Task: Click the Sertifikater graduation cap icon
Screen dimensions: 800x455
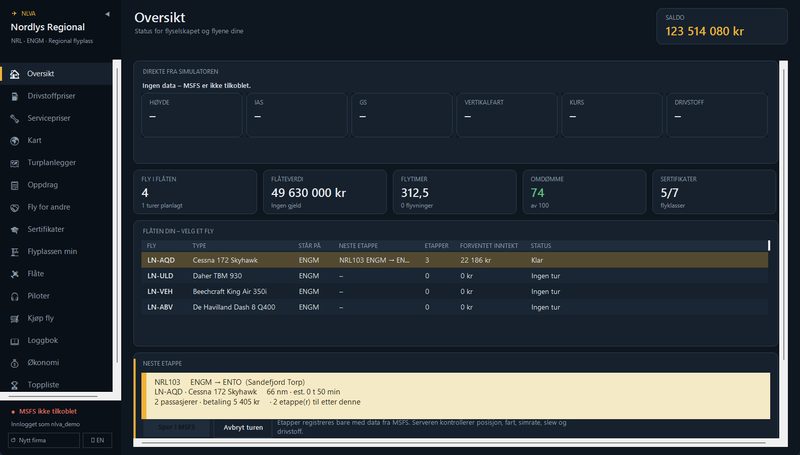Action: [15, 230]
